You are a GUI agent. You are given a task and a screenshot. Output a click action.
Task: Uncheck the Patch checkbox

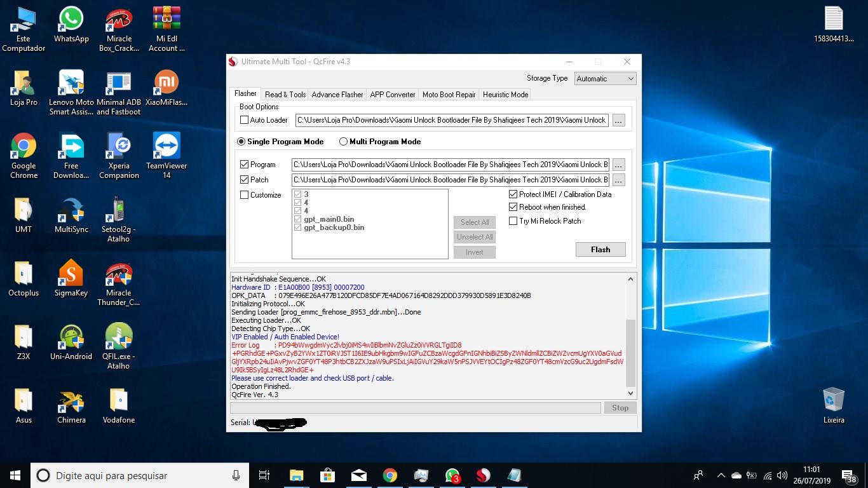[x=244, y=179]
